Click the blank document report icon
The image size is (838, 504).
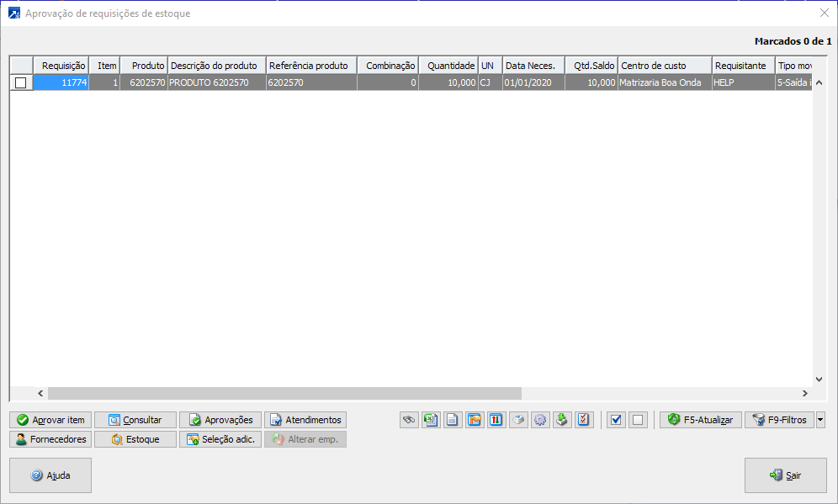point(453,420)
